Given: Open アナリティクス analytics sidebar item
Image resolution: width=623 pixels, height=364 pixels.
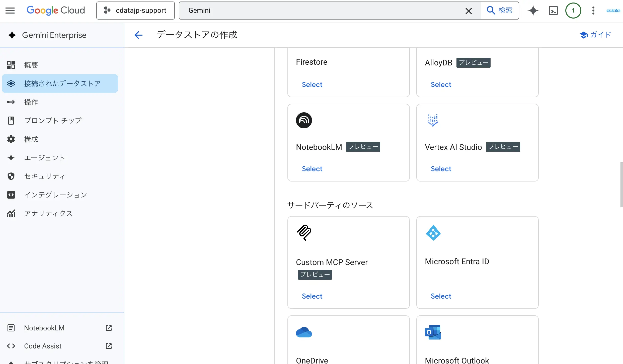Looking at the screenshot, I should click(x=60, y=213).
